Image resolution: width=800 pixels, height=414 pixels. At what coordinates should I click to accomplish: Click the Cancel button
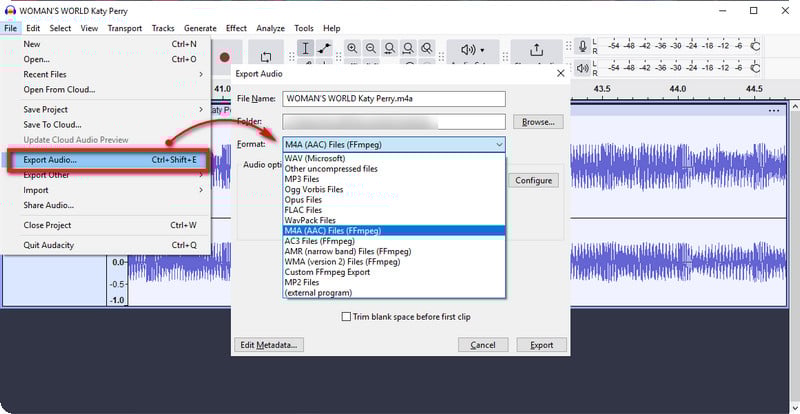tap(483, 345)
